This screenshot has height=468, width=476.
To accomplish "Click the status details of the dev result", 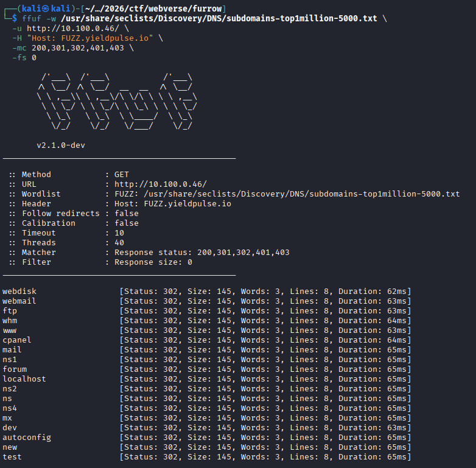I will click(x=265, y=427).
